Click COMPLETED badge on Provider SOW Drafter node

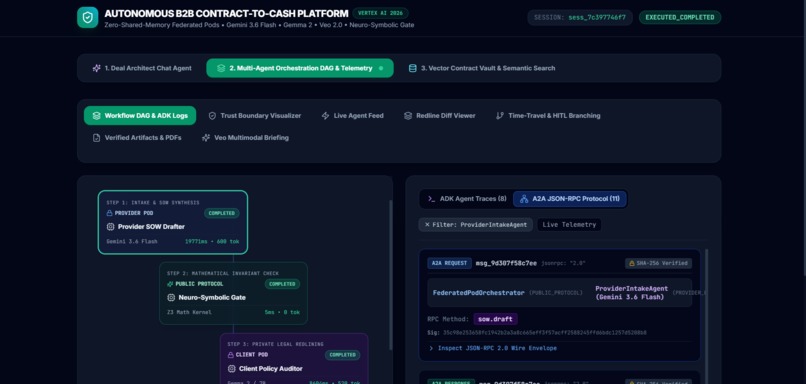click(222, 213)
